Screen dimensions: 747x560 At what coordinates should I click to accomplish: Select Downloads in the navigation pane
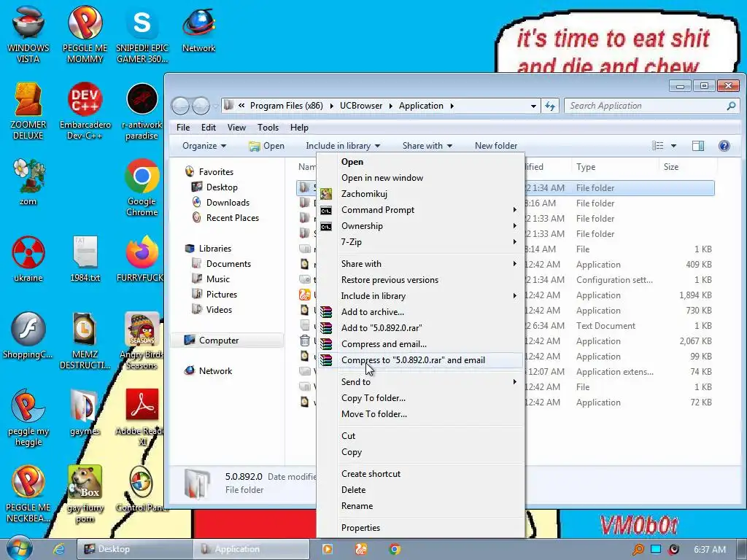[x=228, y=203]
